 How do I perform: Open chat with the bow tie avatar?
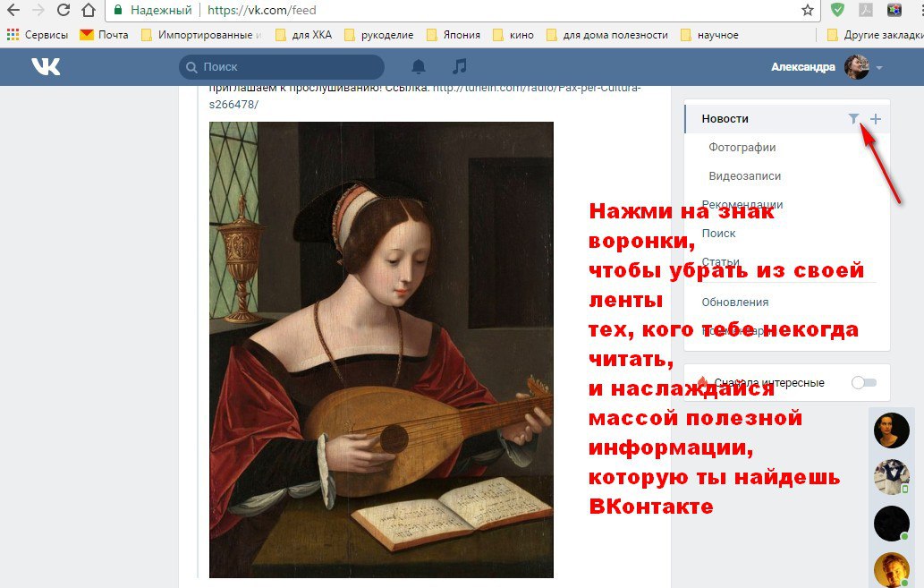pos(892,476)
